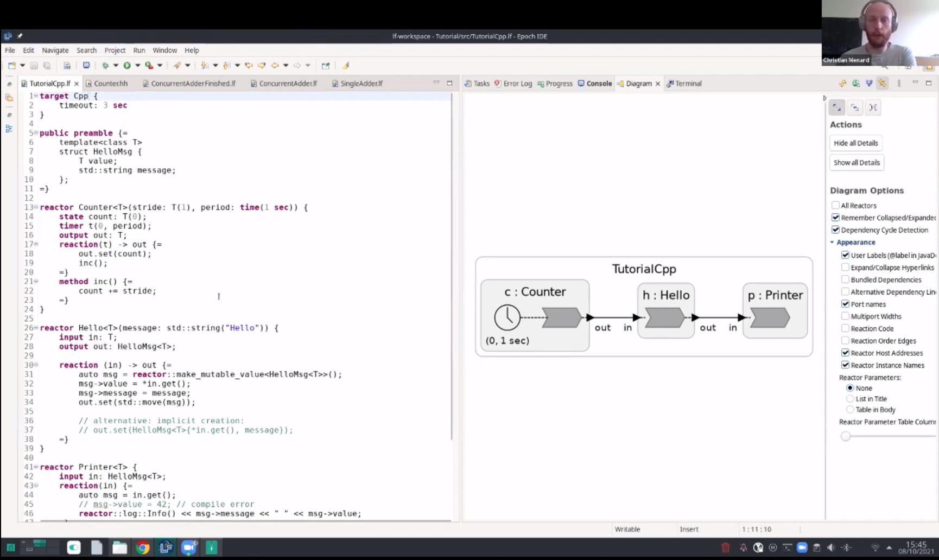This screenshot has height=560, width=939.
Task: Click the Pin Editor toolbar icon
Action: click(326, 66)
